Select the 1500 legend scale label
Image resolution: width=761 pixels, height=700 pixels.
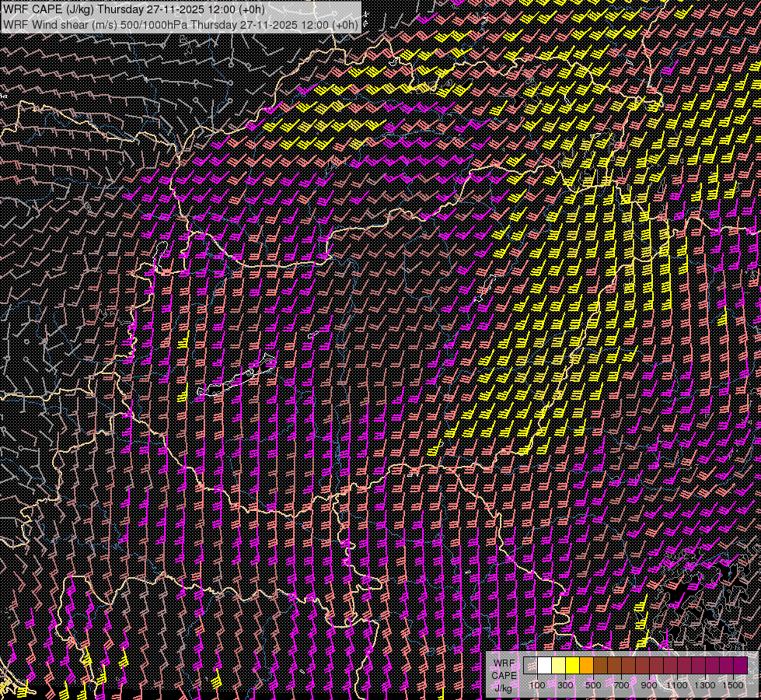tap(733, 685)
